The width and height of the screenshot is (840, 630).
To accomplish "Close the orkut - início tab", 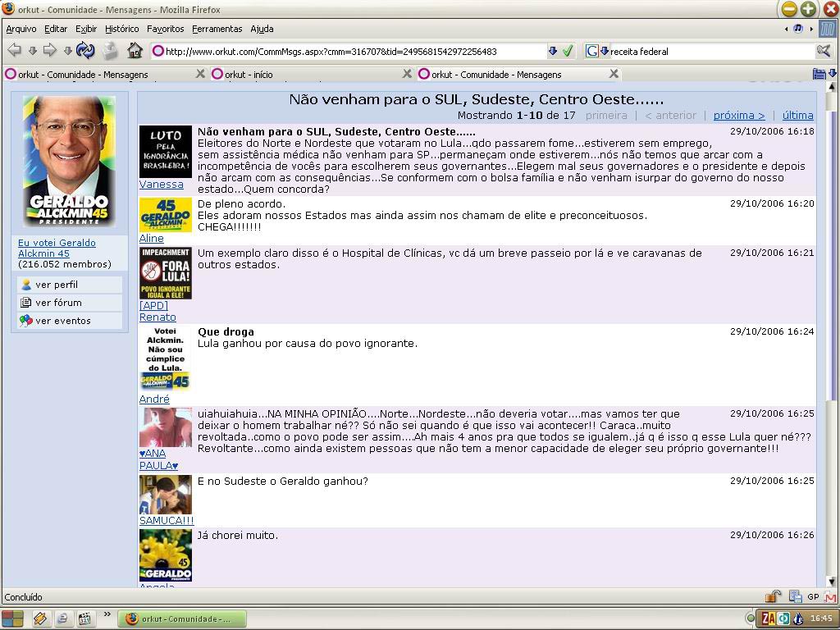I will (x=407, y=73).
